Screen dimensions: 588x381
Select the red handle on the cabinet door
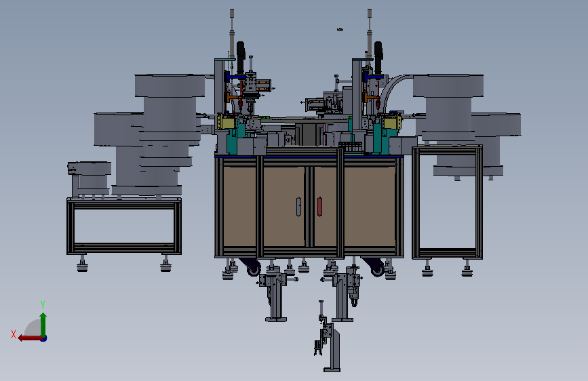click(x=319, y=207)
